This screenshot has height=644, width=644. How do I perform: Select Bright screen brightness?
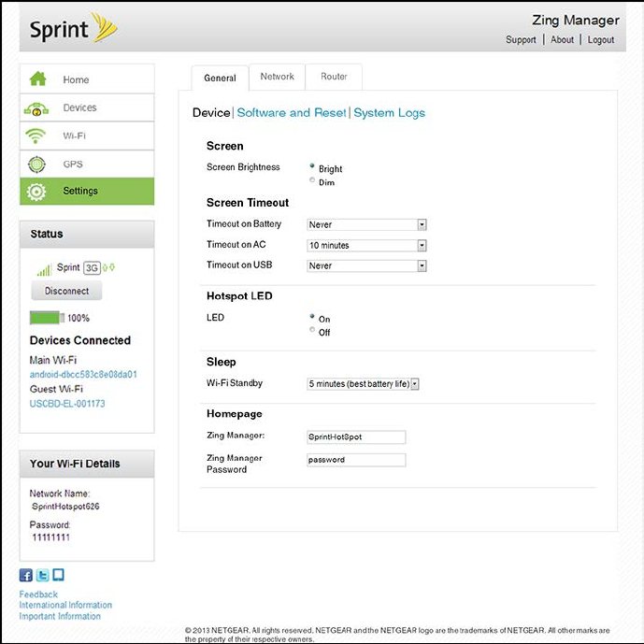tap(312, 166)
